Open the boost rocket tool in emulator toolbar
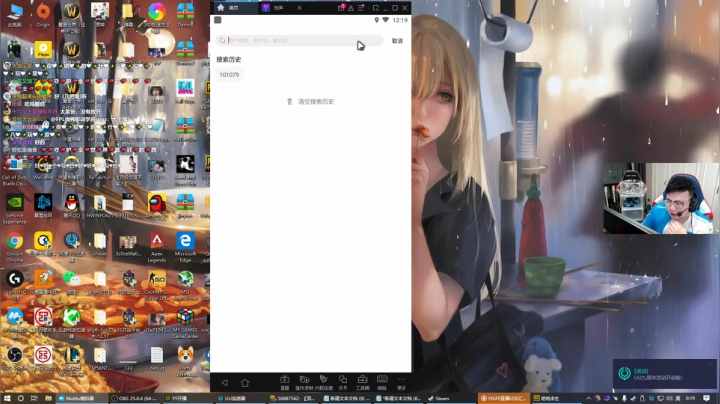The width and height of the screenshot is (720, 404). click(324, 382)
